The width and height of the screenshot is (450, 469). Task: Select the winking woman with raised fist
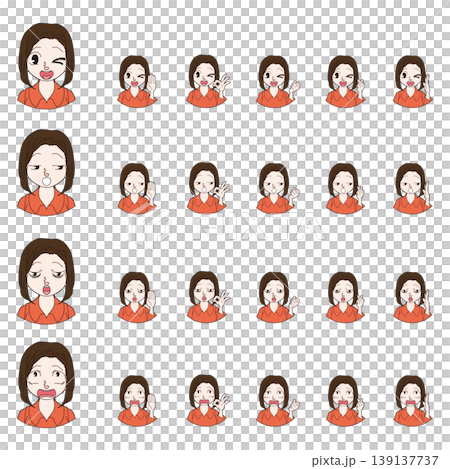[278, 81]
